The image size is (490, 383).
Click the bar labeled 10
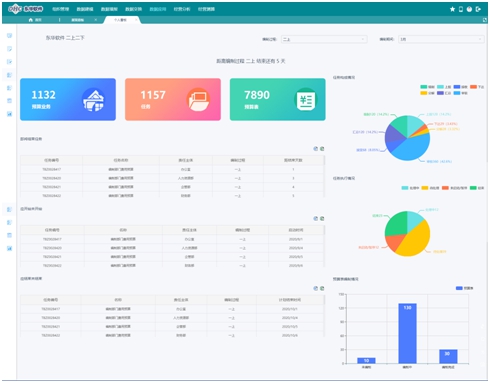click(x=366, y=360)
